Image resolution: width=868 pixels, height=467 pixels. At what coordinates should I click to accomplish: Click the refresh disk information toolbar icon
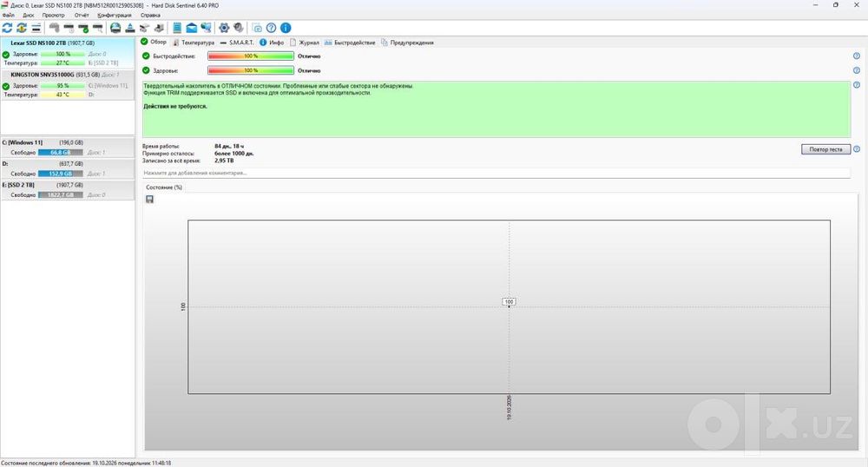pos(7,28)
